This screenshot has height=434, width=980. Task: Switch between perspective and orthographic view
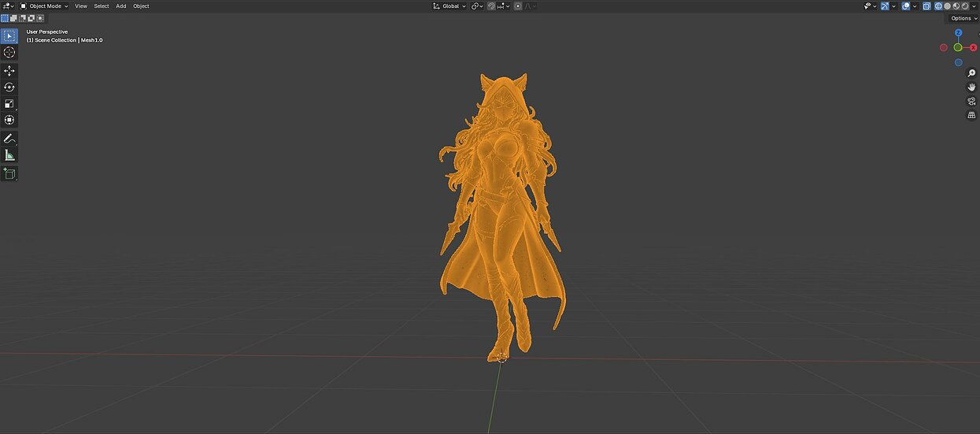coord(971,116)
